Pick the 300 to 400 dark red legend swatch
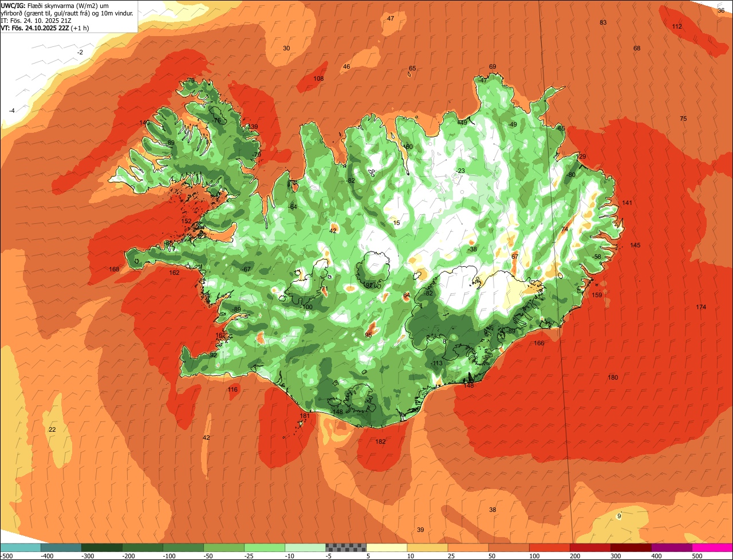This screenshot has width=733, height=560. tap(630, 547)
